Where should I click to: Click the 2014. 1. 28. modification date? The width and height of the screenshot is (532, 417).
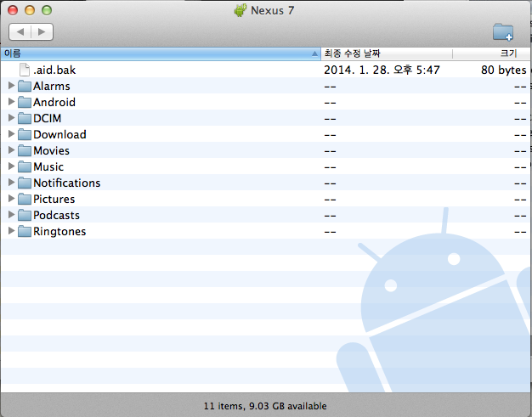382,70
